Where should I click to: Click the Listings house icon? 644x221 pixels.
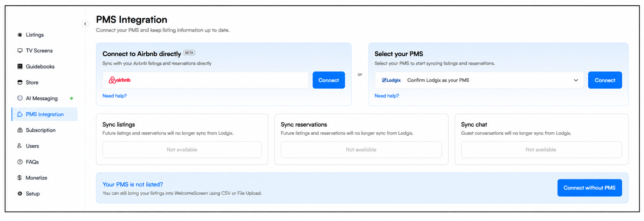[x=20, y=35]
